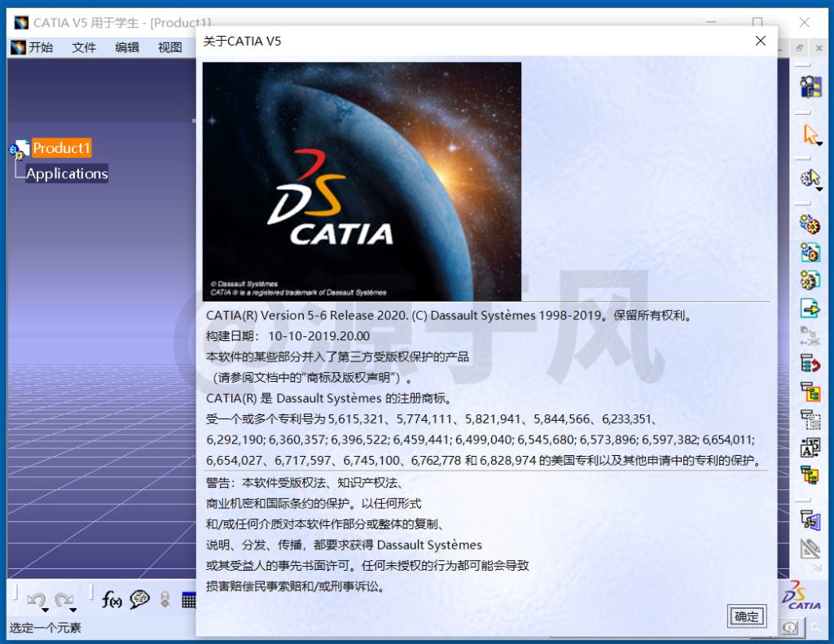Open the Design Table grid icon
The width and height of the screenshot is (834, 644).
[x=189, y=600]
